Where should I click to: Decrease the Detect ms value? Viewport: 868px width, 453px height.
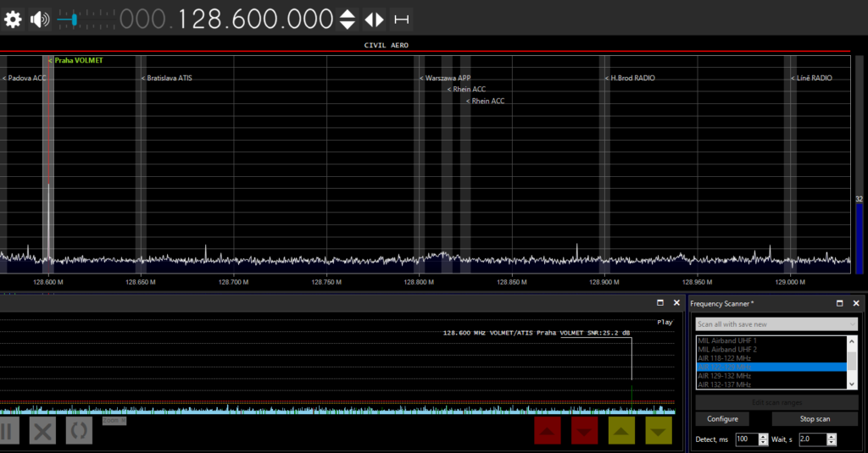tap(764, 443)
